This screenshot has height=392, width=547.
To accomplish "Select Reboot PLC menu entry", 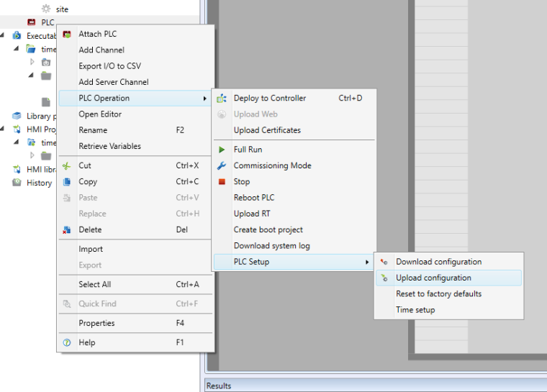I will [253, 198].
